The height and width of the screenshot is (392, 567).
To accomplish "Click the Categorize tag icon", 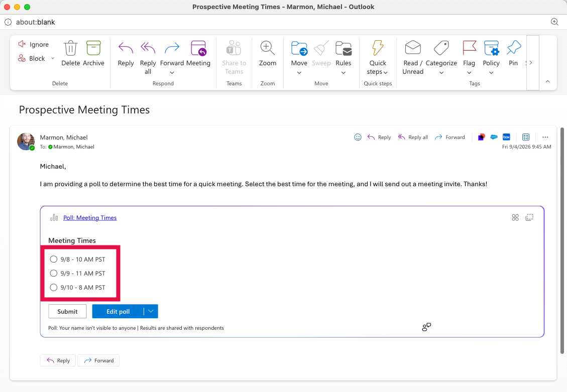I will pyautogui.click(x=441, y=48).
